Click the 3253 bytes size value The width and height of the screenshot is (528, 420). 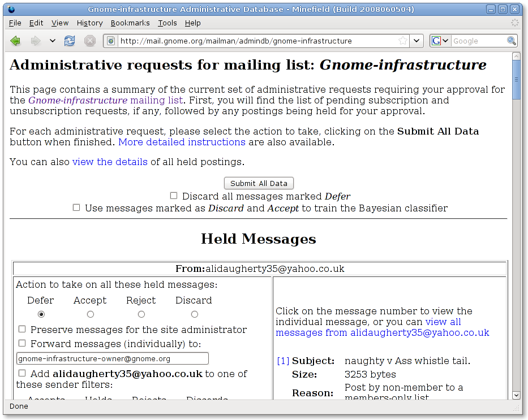pos(370,374)
